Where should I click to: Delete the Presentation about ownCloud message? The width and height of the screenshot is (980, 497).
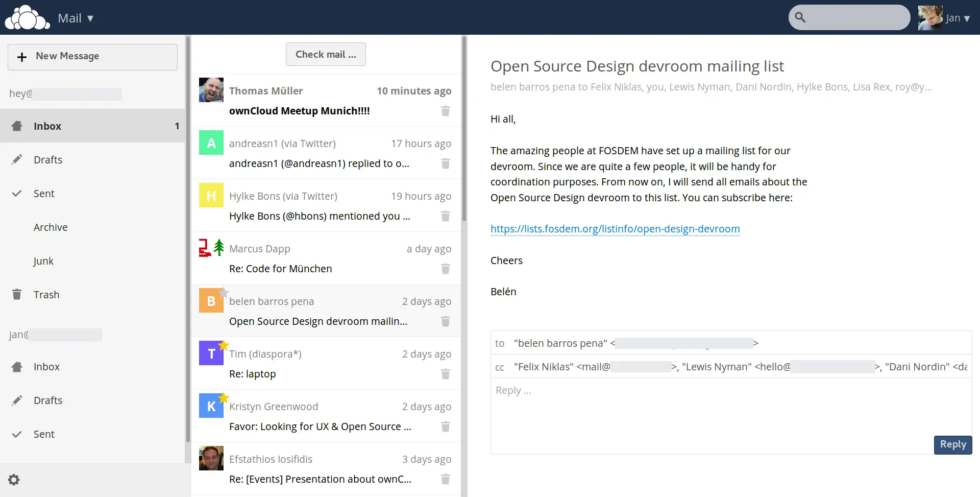point(446,479)
